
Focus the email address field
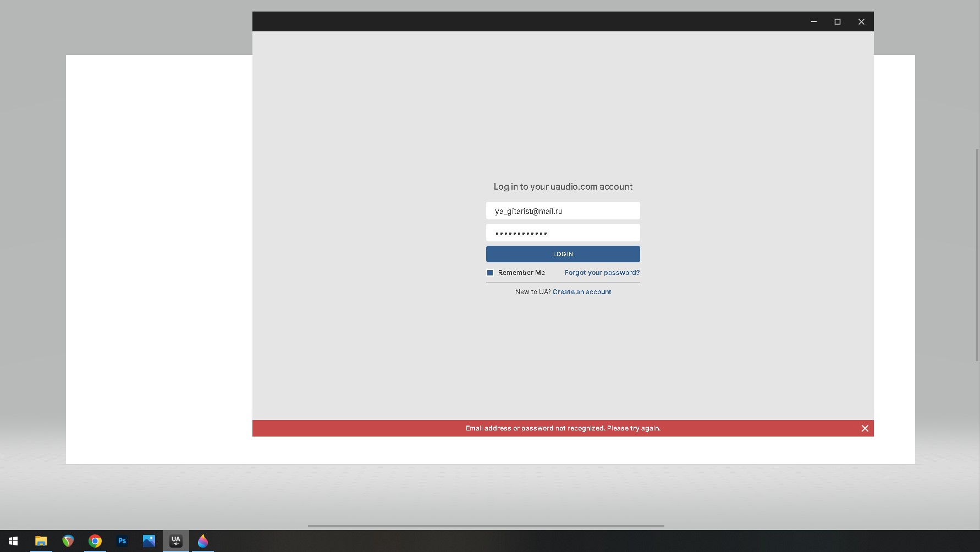563,211
